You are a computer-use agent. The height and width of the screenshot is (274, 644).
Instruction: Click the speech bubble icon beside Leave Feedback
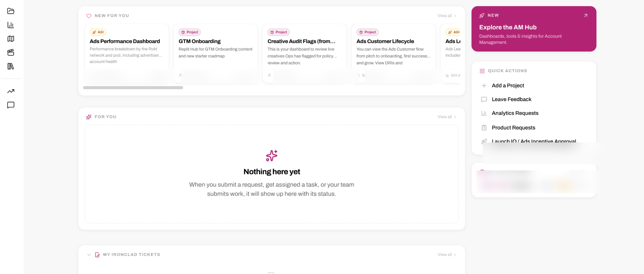point(484,99)
